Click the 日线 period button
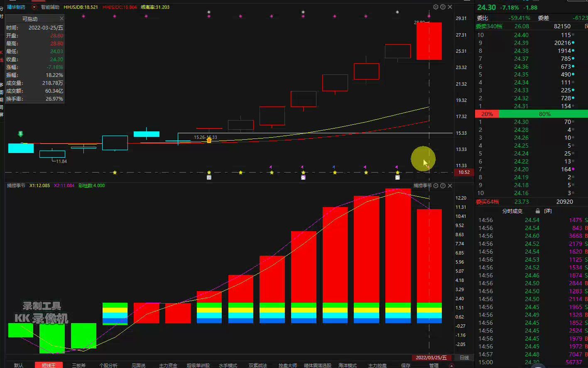The image size is (588, 368). coord(464,358)
